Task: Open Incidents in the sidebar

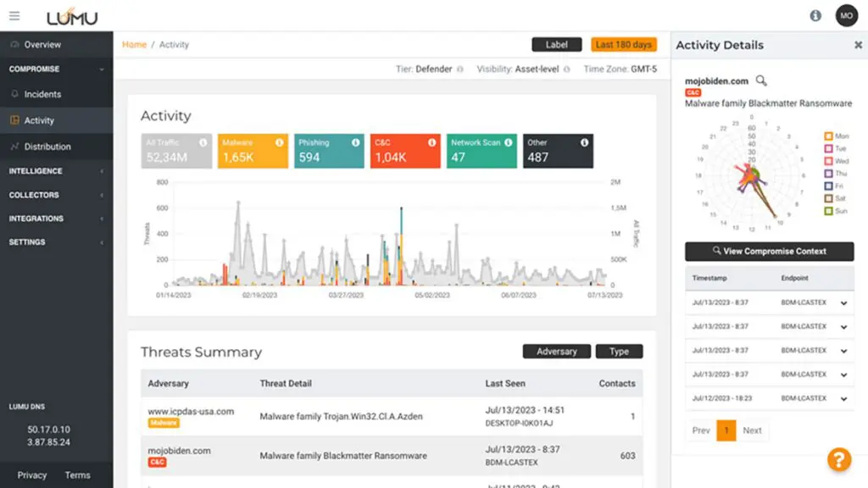Action: (x=42, y=94)
